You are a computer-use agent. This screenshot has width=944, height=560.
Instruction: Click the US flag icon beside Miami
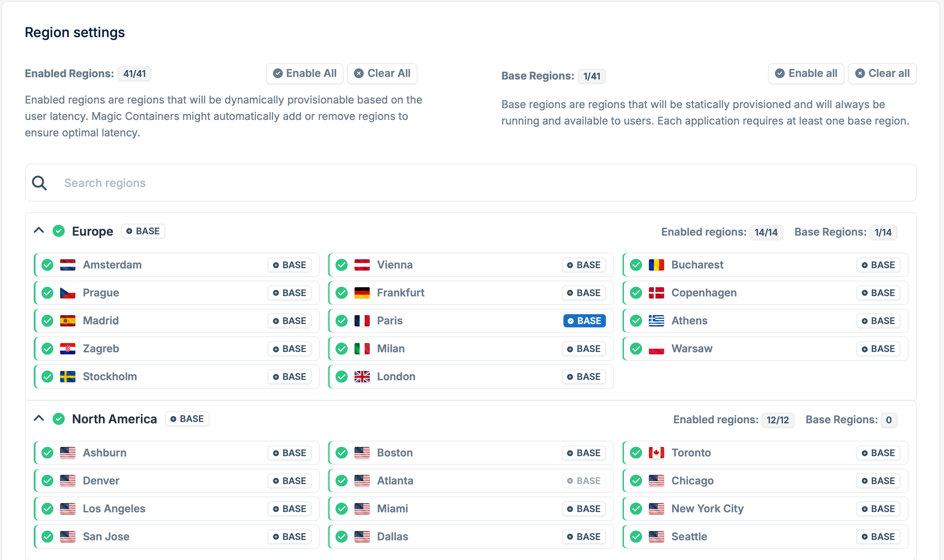[362, 509]
